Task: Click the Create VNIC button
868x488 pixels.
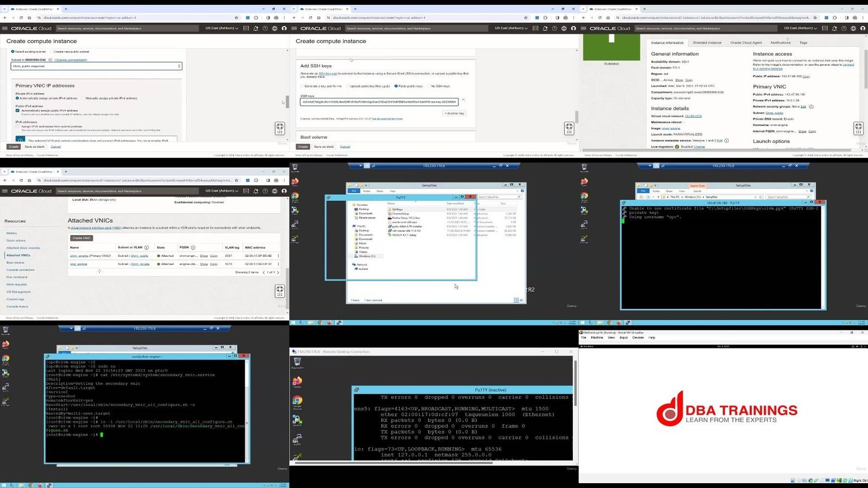Action: coord(81,238)
